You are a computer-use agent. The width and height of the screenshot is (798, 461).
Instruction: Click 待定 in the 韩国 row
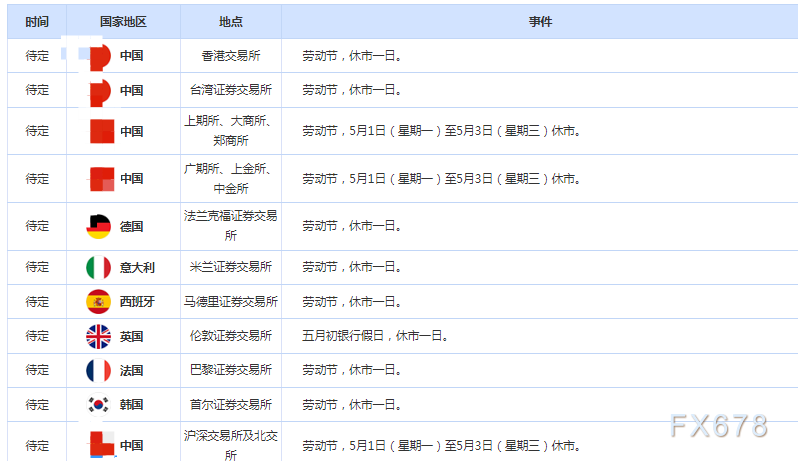tap(37, 405)
